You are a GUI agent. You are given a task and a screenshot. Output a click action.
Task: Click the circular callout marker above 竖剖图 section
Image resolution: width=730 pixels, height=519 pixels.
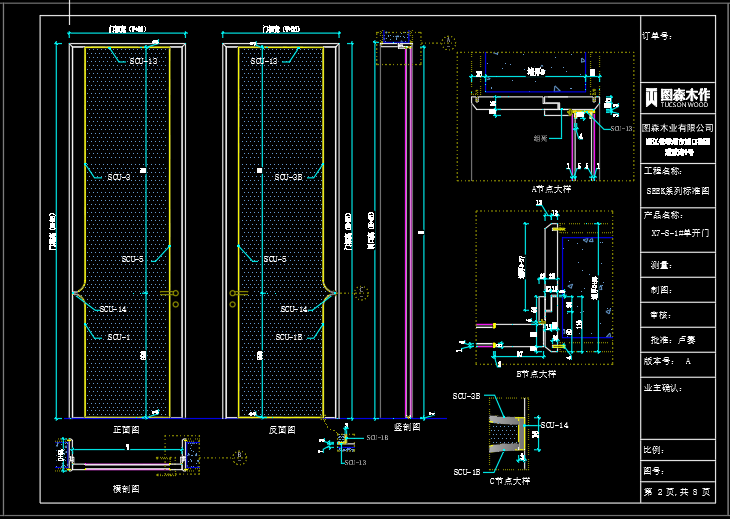[449, 42]
